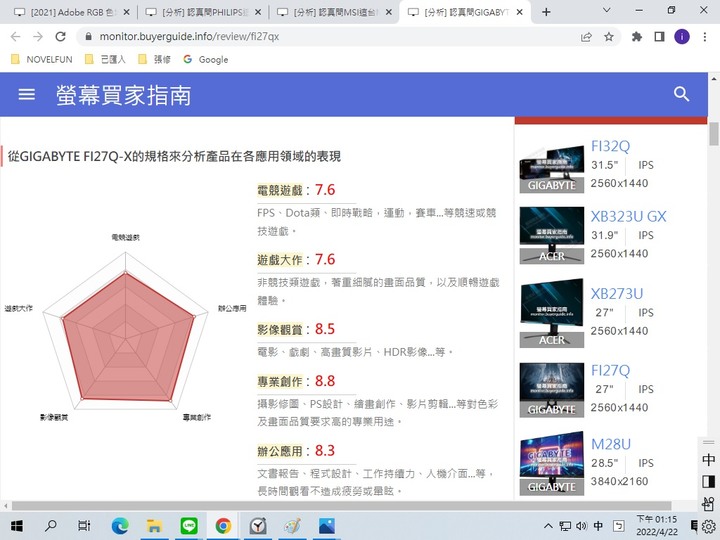Open LINE app from taskbar
The height and width of the screenshot is (540, 720).
pyautogui.click(x=189, y=526)
